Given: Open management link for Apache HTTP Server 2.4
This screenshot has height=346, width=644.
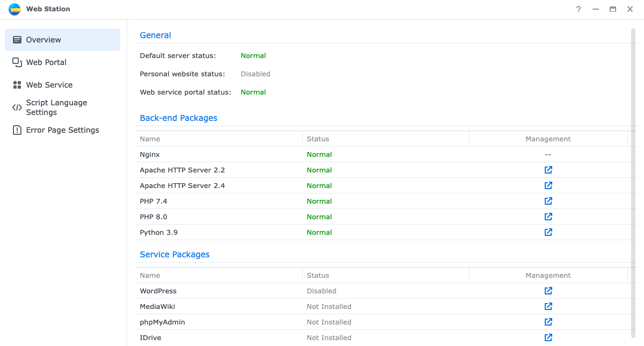Looking at the screenshot, I should coord(548,185).
